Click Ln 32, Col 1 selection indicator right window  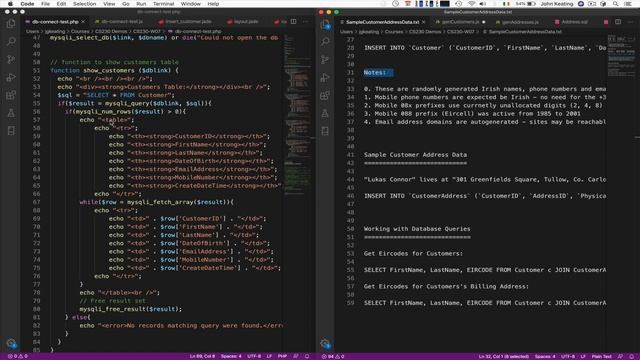click(504, 356)
